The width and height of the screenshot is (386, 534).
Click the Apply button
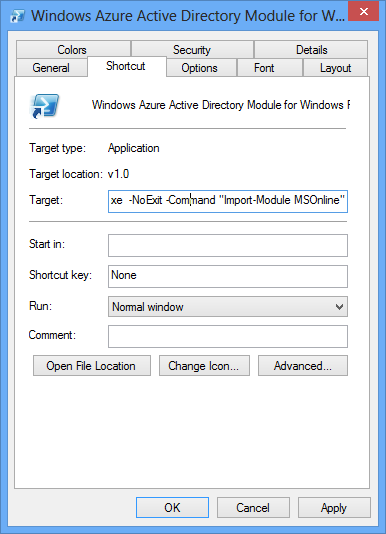(334, 507)
